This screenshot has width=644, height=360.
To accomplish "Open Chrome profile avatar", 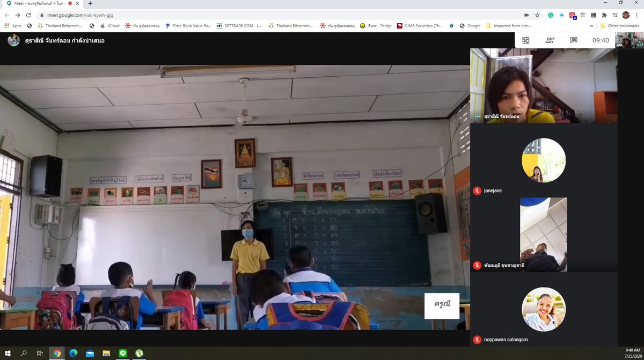I will tap(626, 15).
